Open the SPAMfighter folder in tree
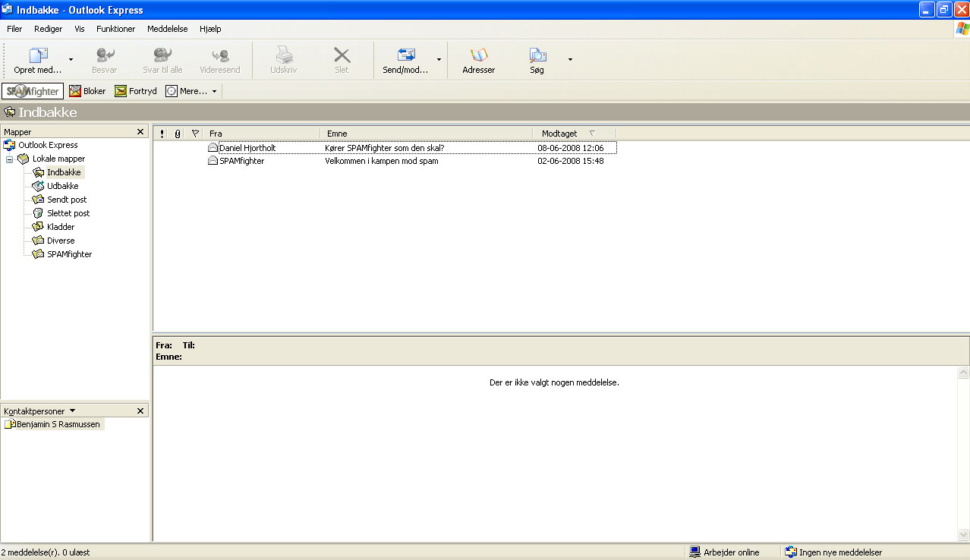The width and height of the screenshot is (970, 560). tap(69, 254)
